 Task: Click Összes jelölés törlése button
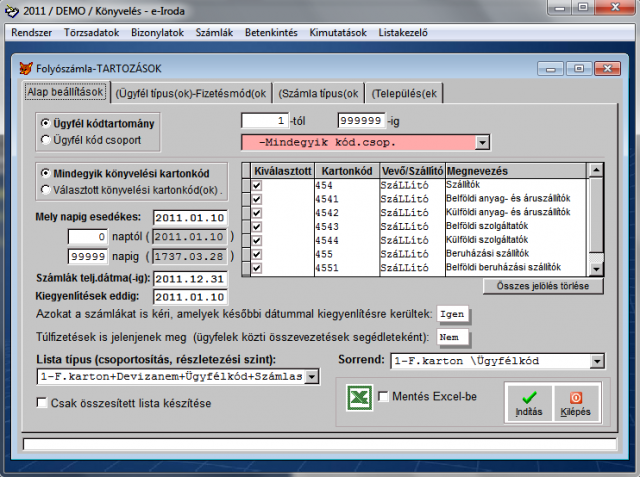coord(543,286)
